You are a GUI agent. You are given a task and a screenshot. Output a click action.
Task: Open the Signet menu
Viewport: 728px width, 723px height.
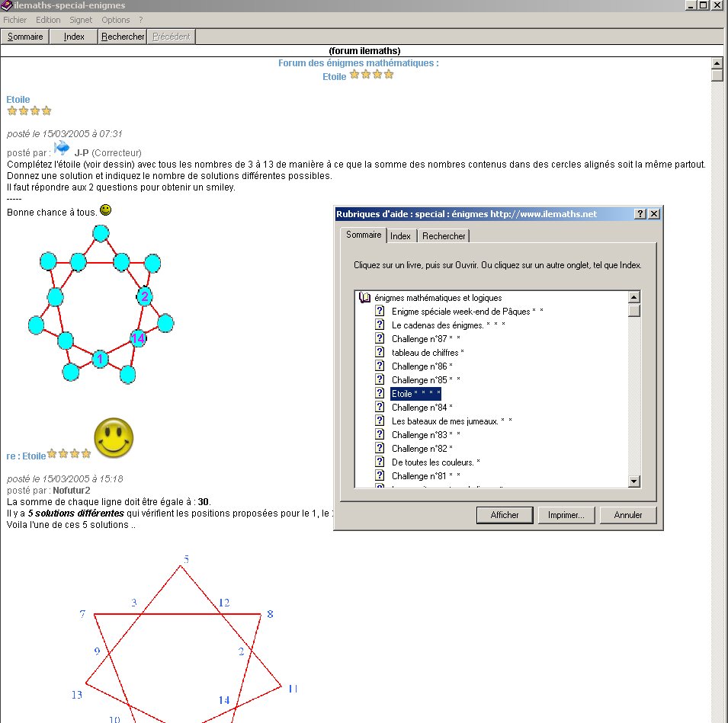click(x=81, y=20)
